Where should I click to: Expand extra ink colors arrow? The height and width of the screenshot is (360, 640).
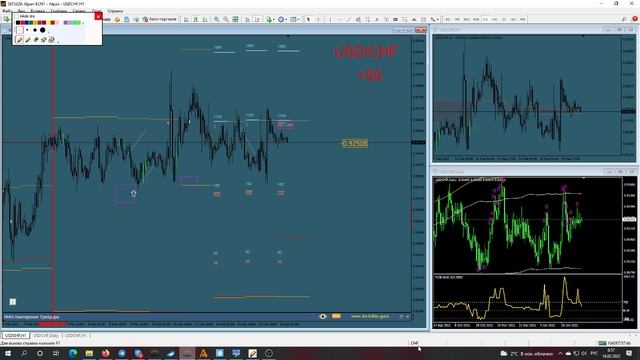83,23
